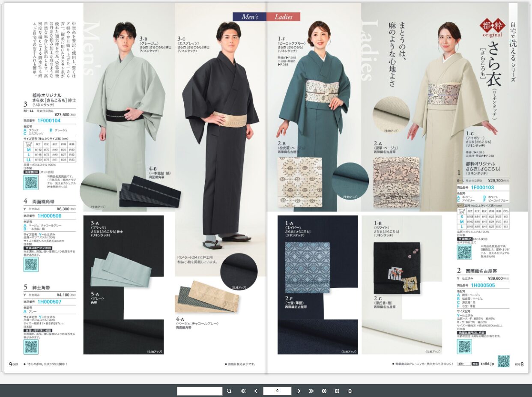Click product number 1H000506

click(49, 216)
